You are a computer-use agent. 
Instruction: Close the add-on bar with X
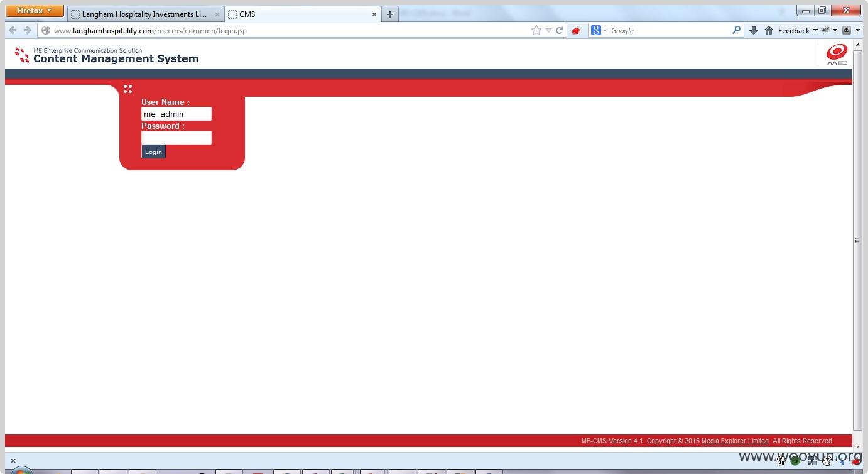[13, 460]
